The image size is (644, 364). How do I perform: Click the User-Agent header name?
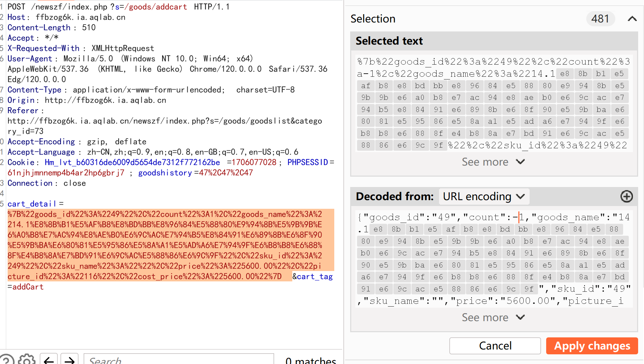pyautogui.click(x=30, y=59)
